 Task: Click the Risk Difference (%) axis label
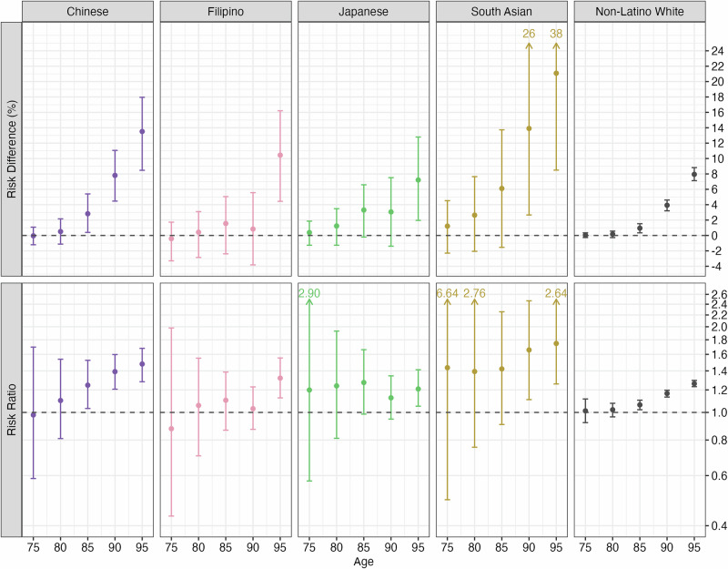[x=11, y=147]
